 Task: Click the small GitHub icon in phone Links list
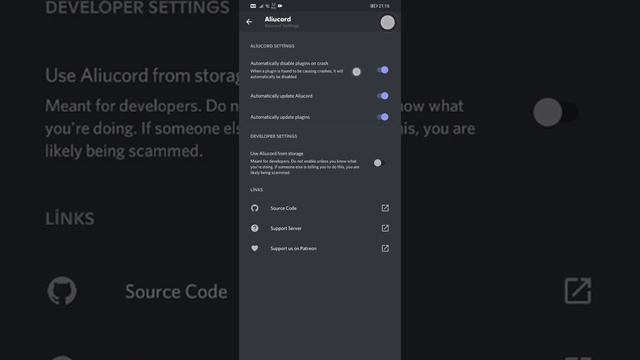[x=255, y=208]
